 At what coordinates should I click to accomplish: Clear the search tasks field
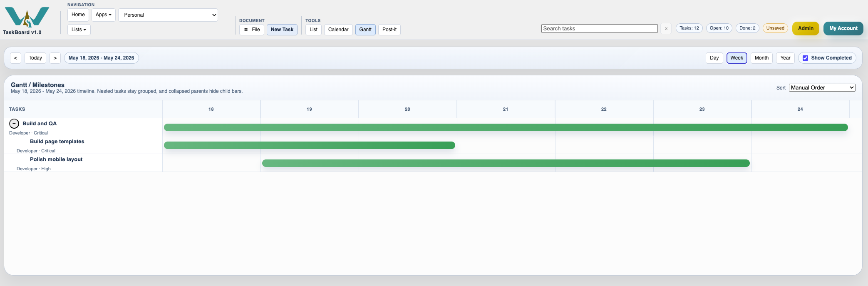tap(666, 29)
